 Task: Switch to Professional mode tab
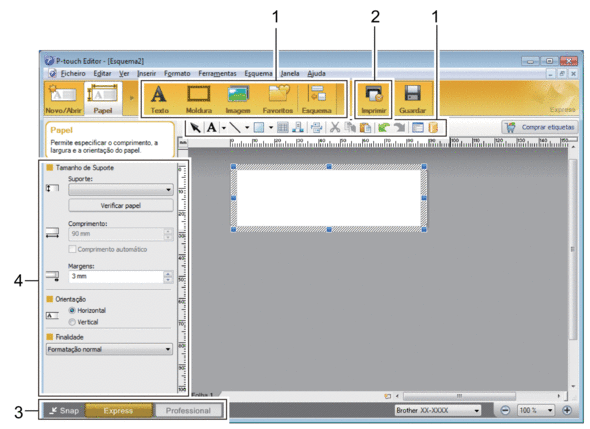click(x=188, y=411)
